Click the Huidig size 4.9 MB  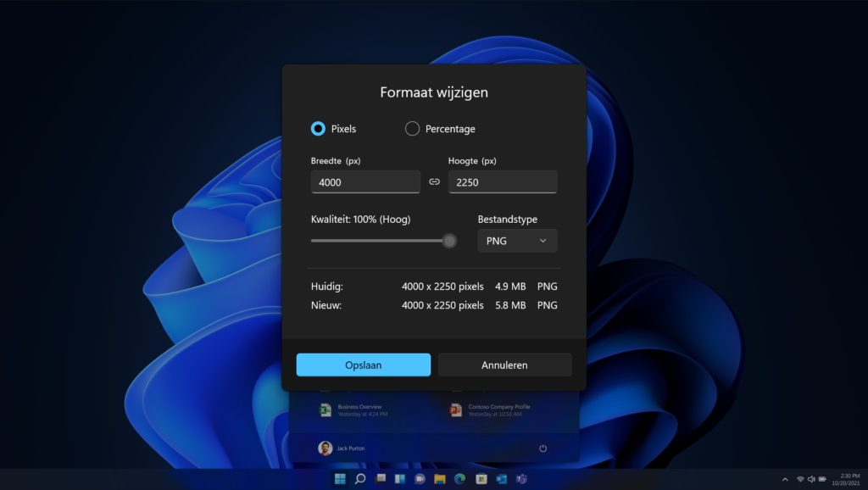(510, 287)
